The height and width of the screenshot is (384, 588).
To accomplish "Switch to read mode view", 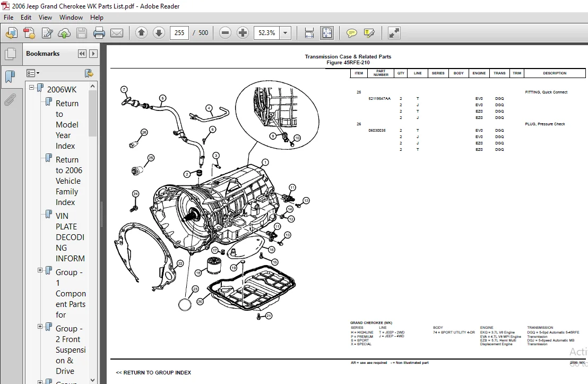I will (394, 33).
